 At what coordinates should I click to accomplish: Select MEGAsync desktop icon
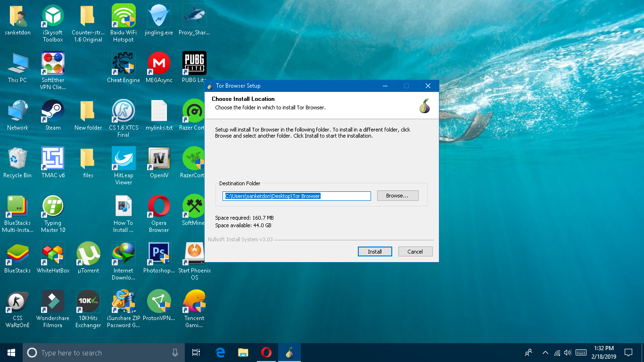pos(159,64)
